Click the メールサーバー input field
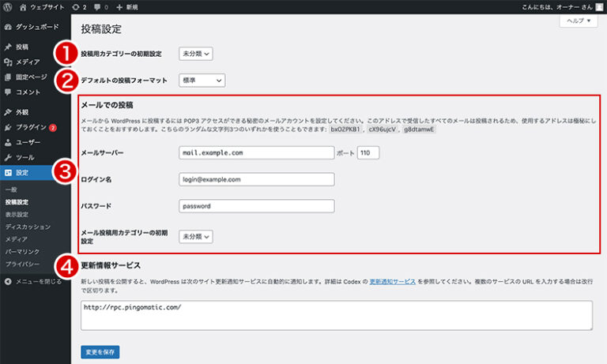The width and height of the screenshot is (607, 364). point(256,153)
